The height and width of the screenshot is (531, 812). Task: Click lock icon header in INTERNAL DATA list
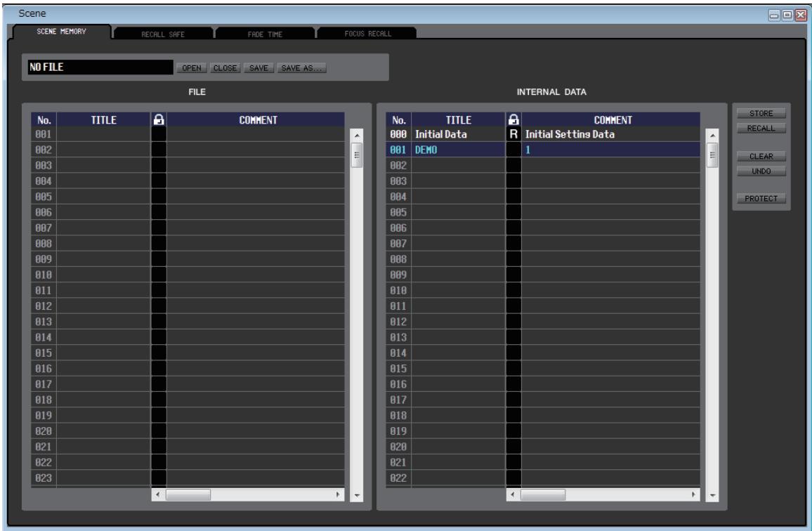513,119
